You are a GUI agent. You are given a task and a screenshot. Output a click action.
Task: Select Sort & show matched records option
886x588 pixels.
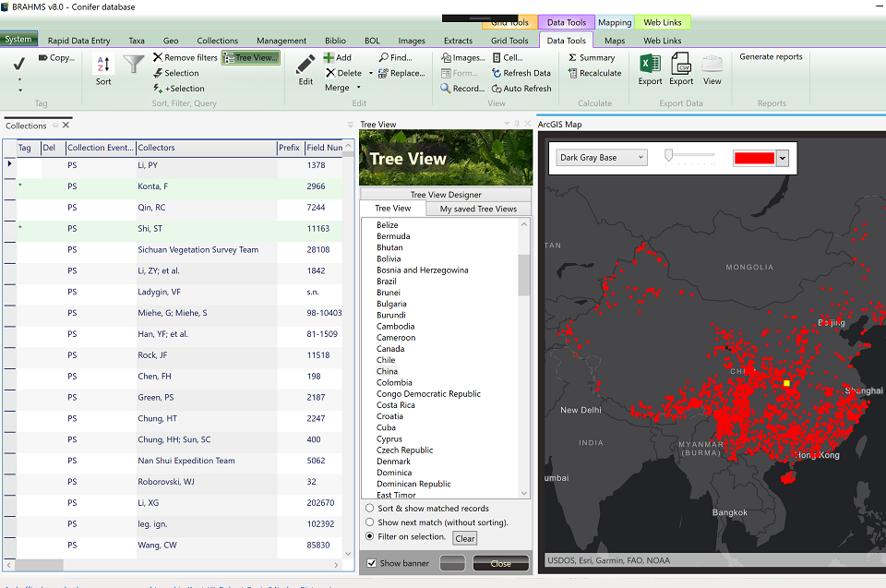tap(369, 509)
